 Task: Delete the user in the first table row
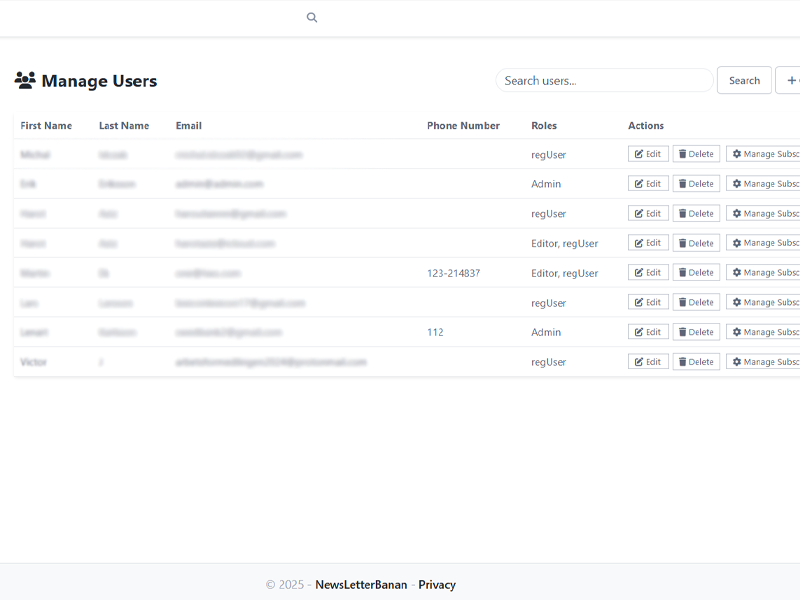coord(696,154)
